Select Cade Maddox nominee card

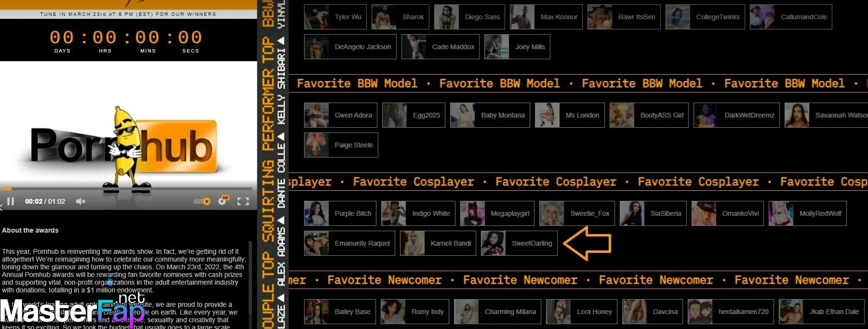441,47
